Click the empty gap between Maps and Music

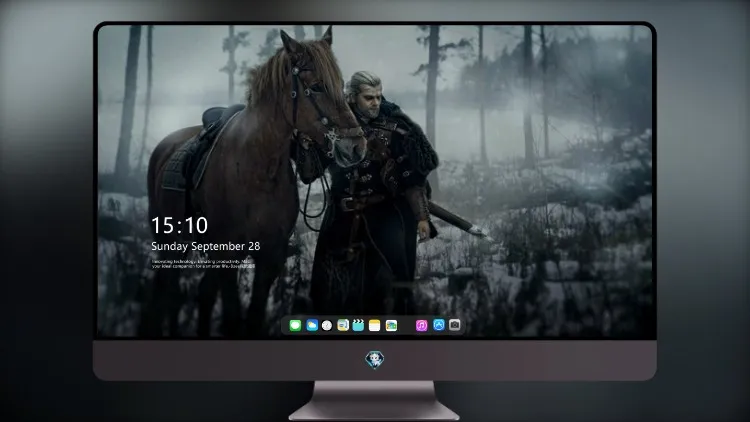tap(407, 325)
